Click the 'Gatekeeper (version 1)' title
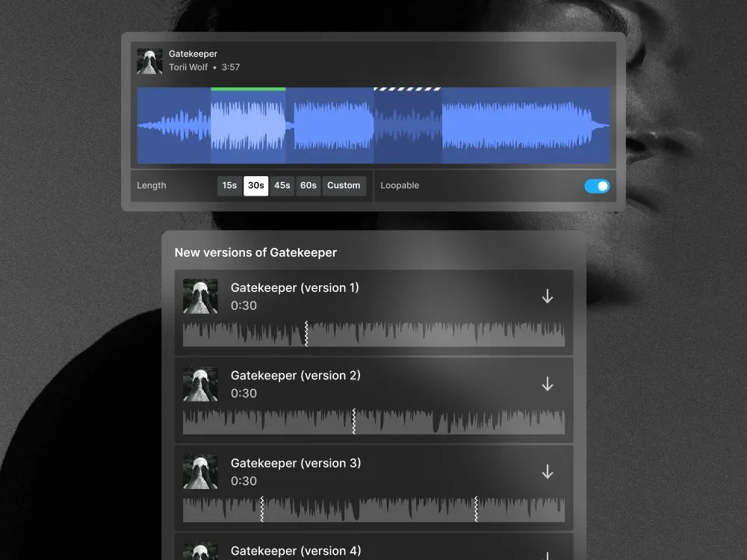The image size is (747, 560). (295, 287)
